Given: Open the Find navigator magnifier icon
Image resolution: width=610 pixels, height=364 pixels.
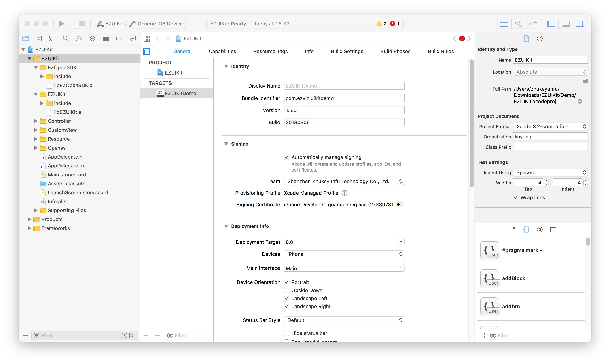Looking at the screenshot, I should click(x=66, y=38).
